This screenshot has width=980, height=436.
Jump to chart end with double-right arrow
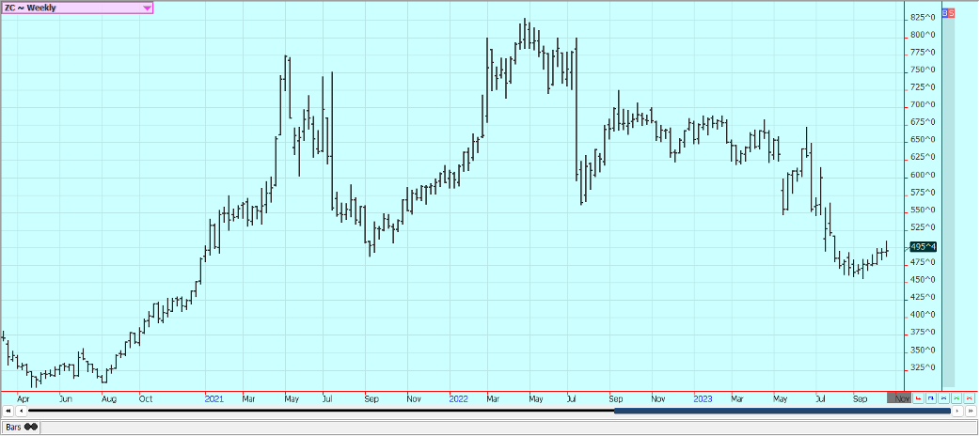[971, 411]
